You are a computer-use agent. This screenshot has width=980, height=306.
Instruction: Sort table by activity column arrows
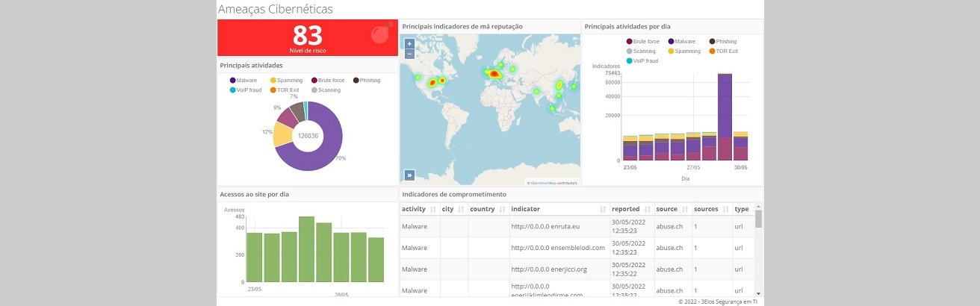pos(432,209)
